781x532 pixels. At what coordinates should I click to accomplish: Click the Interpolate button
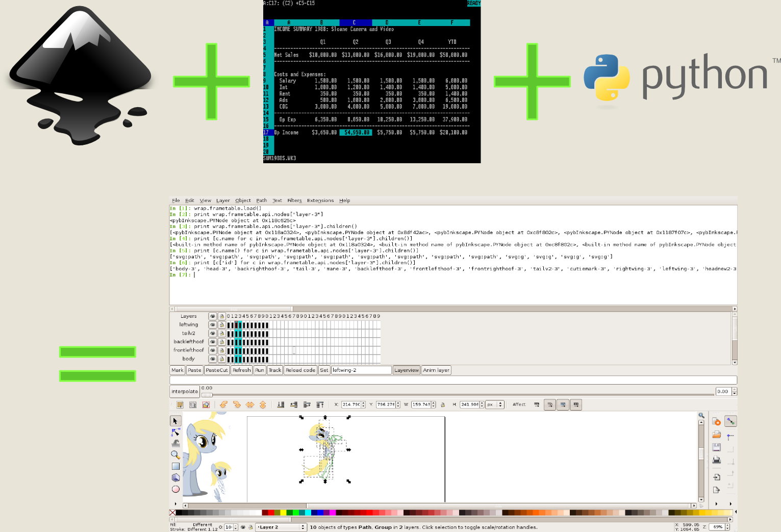(x=185, y=392)
